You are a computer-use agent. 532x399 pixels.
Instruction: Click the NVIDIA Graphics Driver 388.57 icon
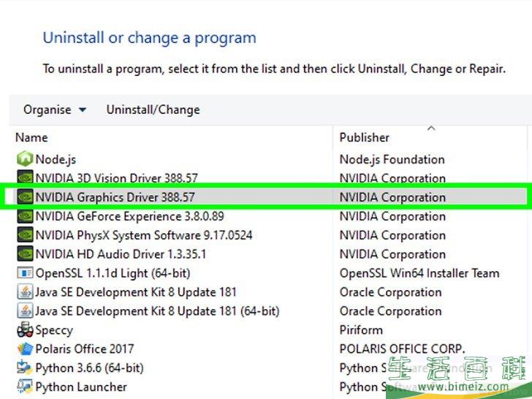25,197
